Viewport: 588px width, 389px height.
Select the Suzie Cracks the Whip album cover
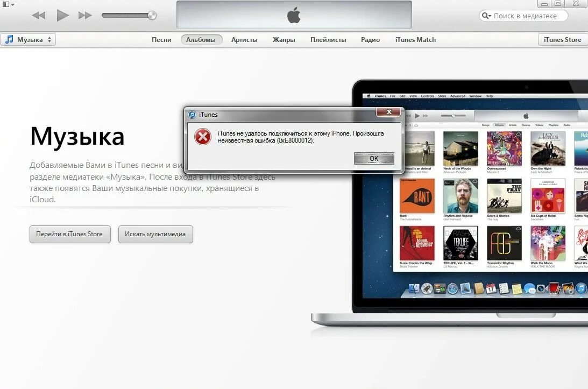(x=416, y=243)
